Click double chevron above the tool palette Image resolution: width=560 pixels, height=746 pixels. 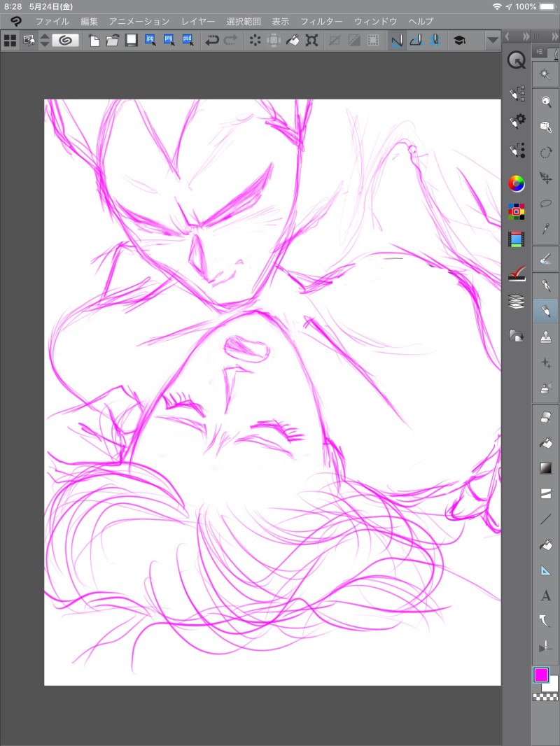point(555,36)
